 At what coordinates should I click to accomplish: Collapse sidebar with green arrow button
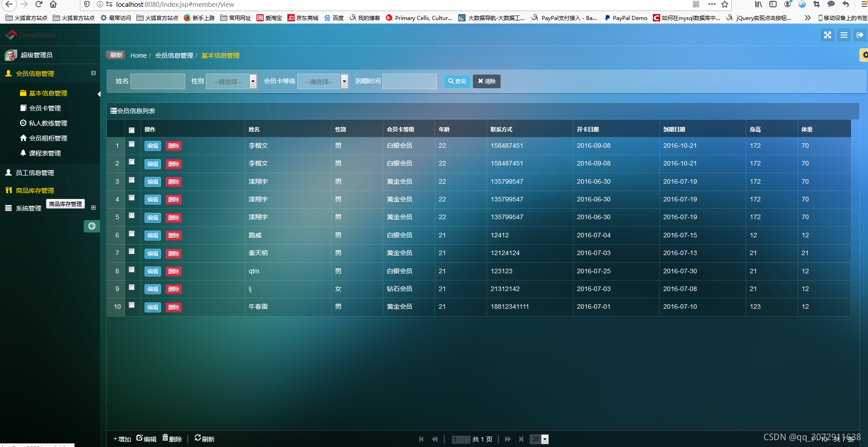pos(92,226)
